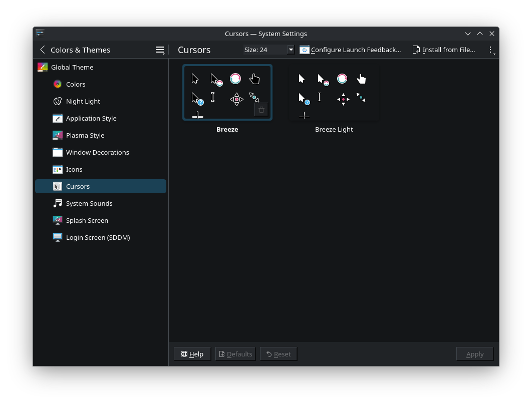Click Configure Launch Feedback button
Screen dimensions: 532x405
(x=350, y=50)
